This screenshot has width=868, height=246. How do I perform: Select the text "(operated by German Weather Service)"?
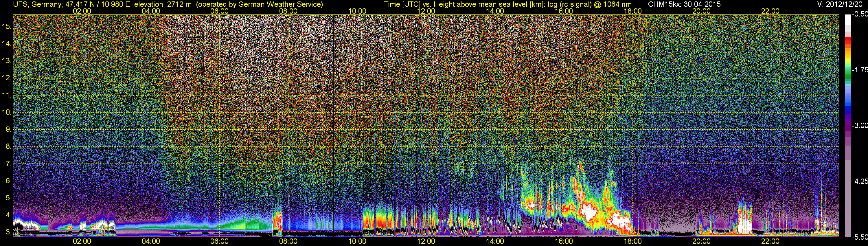pos(259,4)
